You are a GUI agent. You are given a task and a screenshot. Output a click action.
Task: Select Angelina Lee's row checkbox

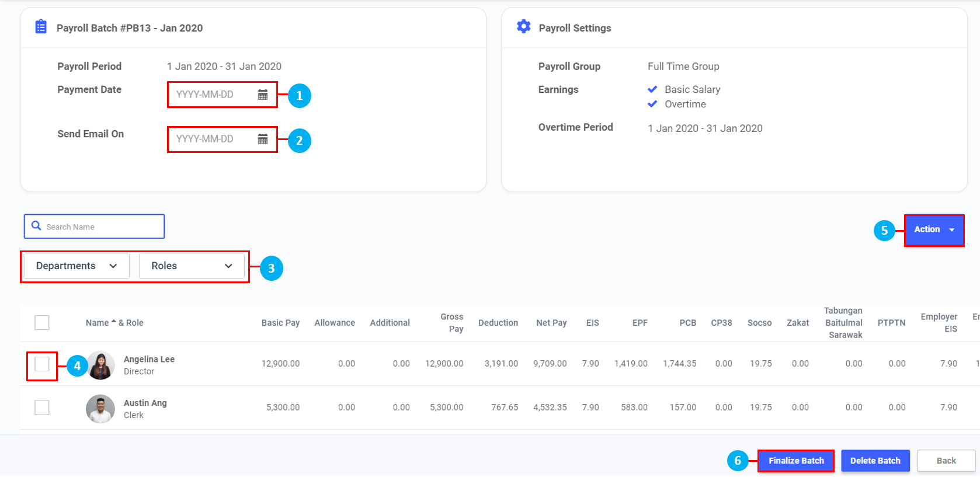coord(42,364)
